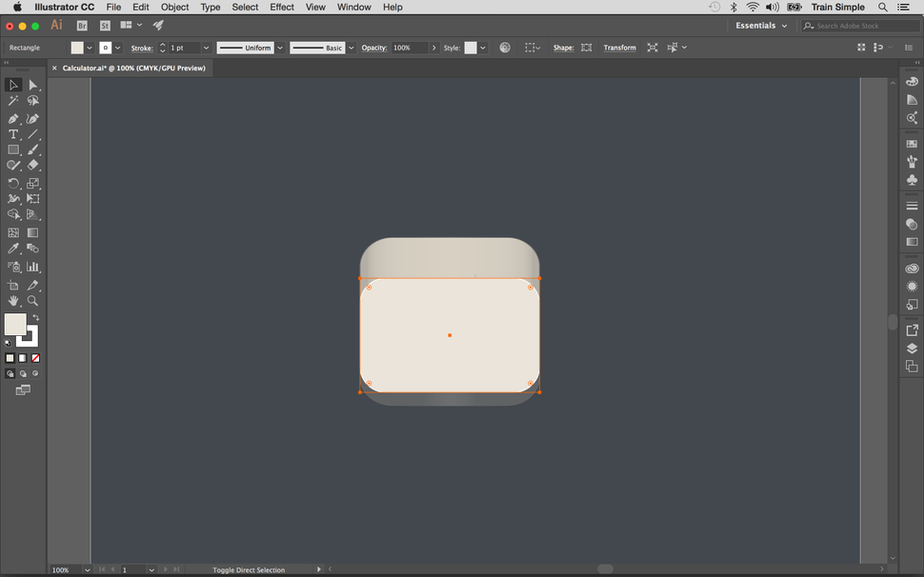Open the Uniform stroke profile dropdown
Viewport: 924px width, 577px height.
pyautogui.click(x=279, y=47)
